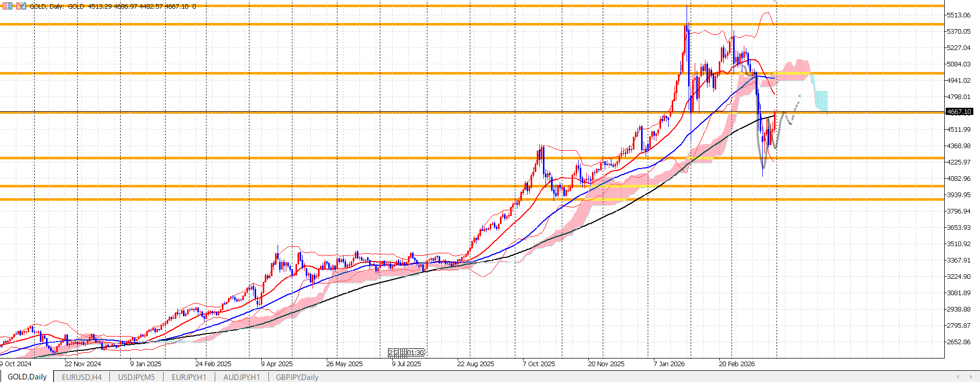Click the GOLD, Daily chart title text

click(46, 6)
